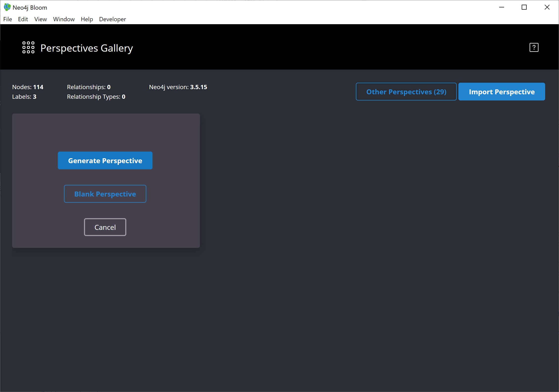
Task: Open the View menu
Action: coord(41,19)
